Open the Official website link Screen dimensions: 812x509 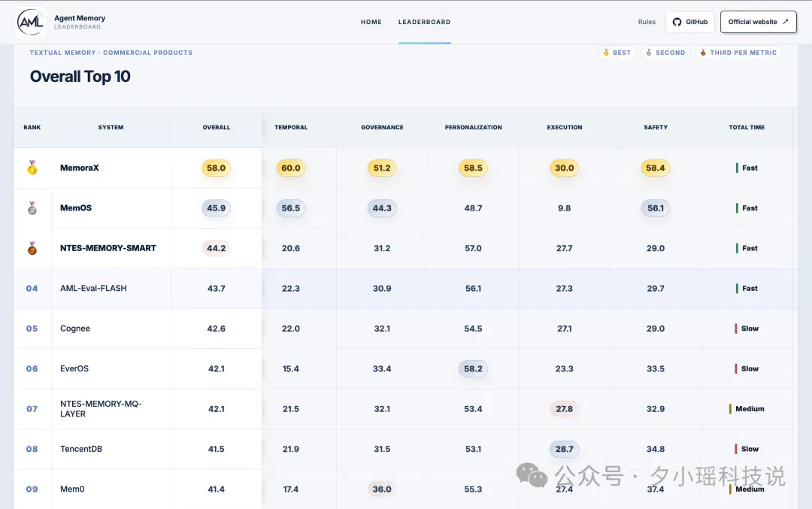tap(758, 22)
